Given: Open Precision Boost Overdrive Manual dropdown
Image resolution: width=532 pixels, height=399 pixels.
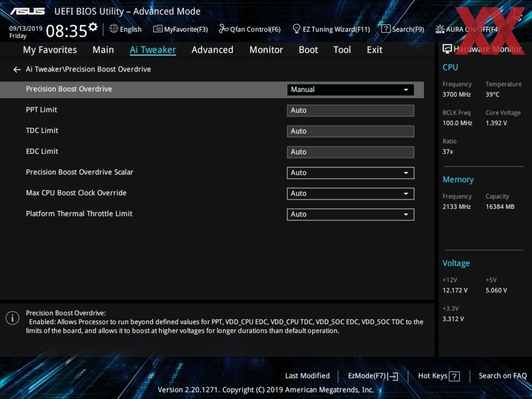Looking at the screenshot, I should [x=350, y=90].
